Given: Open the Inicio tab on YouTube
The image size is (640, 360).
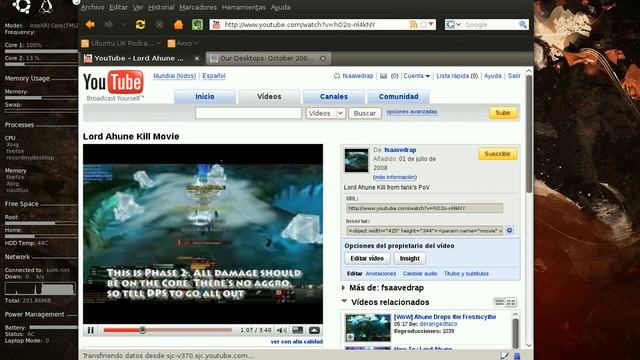Looking at the screenshot, I should pyautogui.click(x=204, y=97).
